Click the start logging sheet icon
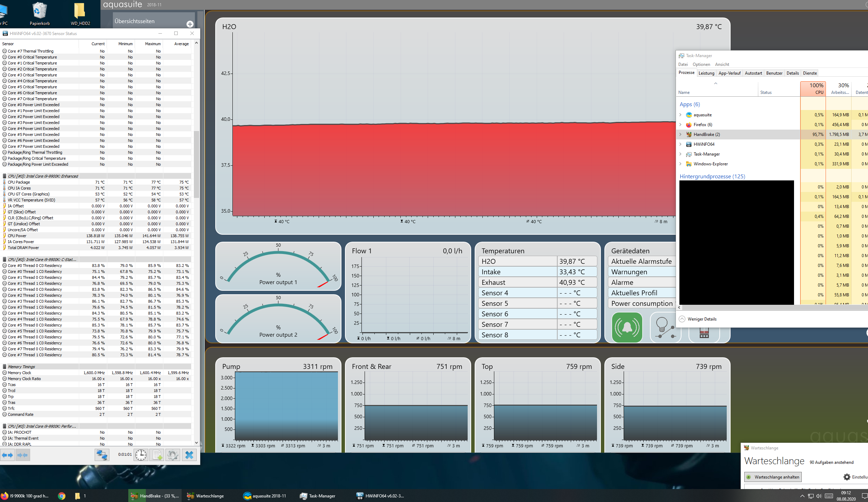Viewport: 868px width, 502px height. tap(157, 455)
